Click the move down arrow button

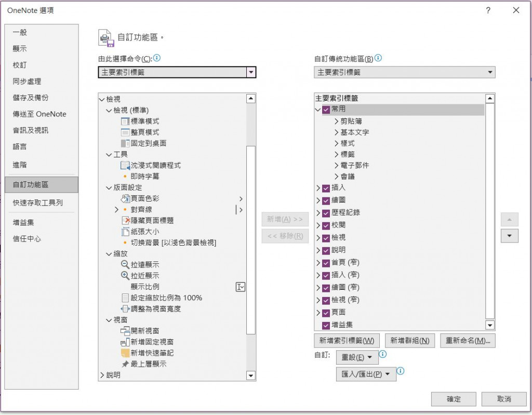509,236
